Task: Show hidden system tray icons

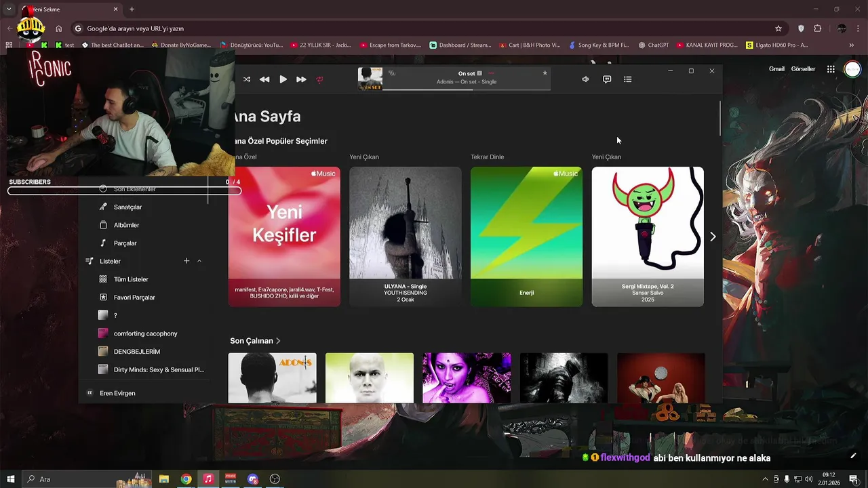Action: [766, 479]
